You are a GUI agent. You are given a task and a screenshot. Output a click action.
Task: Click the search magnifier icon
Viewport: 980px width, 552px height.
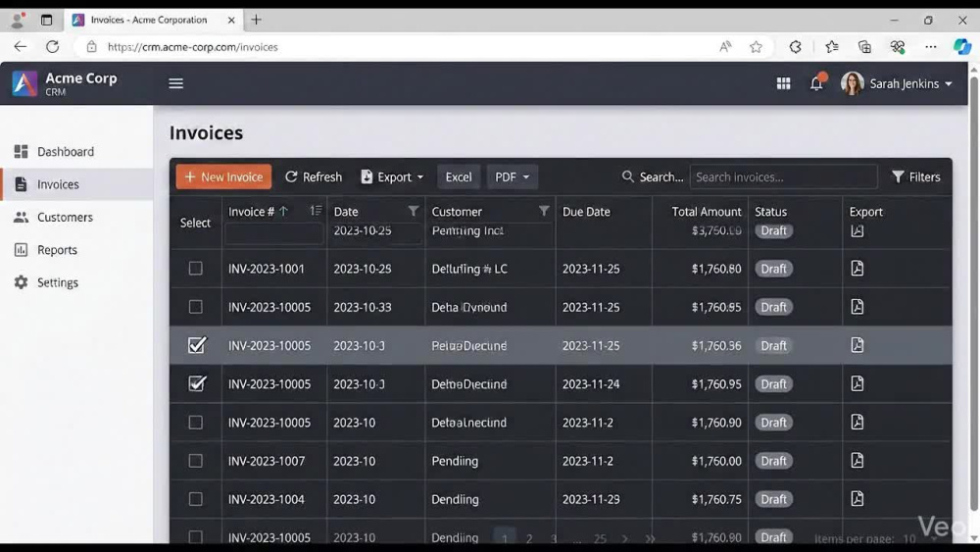(627, 176)
